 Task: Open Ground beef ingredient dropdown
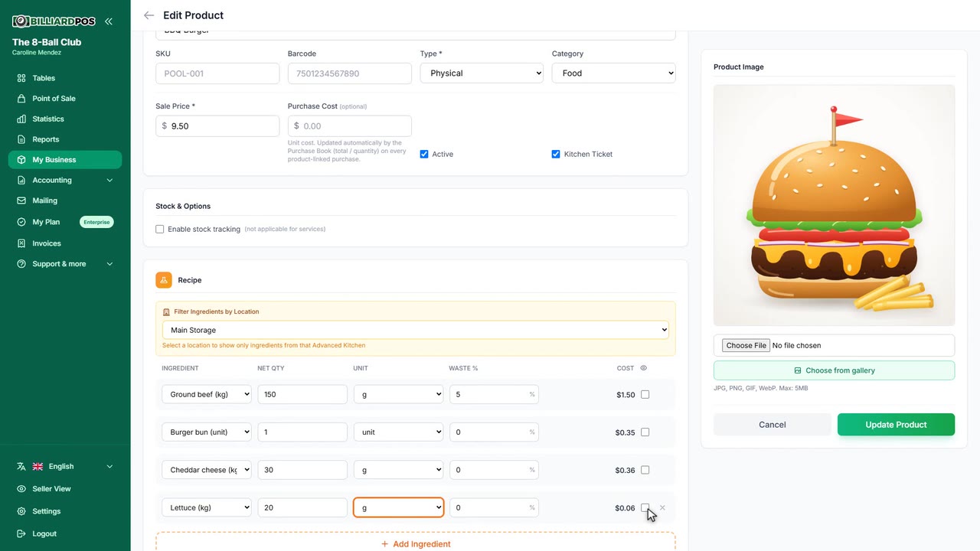tap(207, 395)
